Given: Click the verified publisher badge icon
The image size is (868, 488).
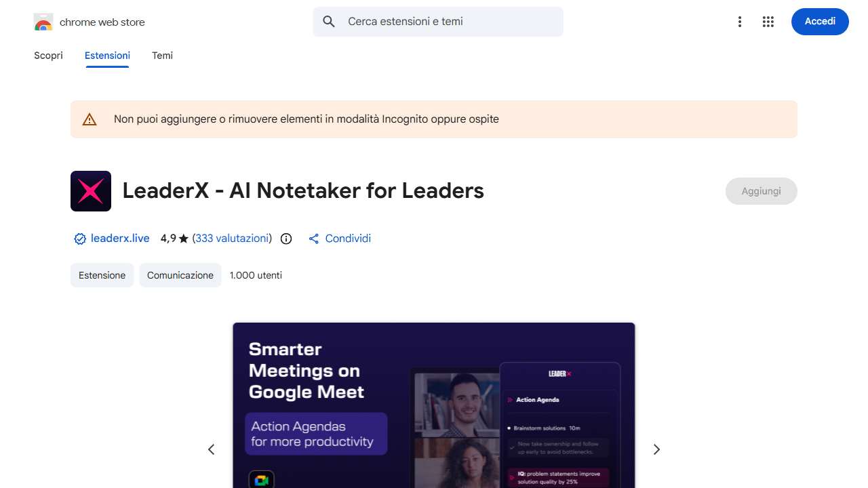Looking at the screenshot, I should (80, 239).
